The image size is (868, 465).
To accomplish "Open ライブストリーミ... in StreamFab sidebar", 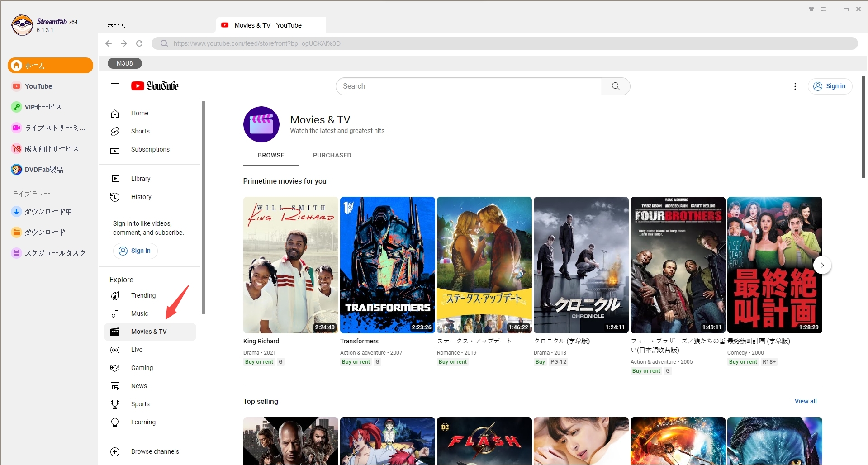I will point(50,128).
